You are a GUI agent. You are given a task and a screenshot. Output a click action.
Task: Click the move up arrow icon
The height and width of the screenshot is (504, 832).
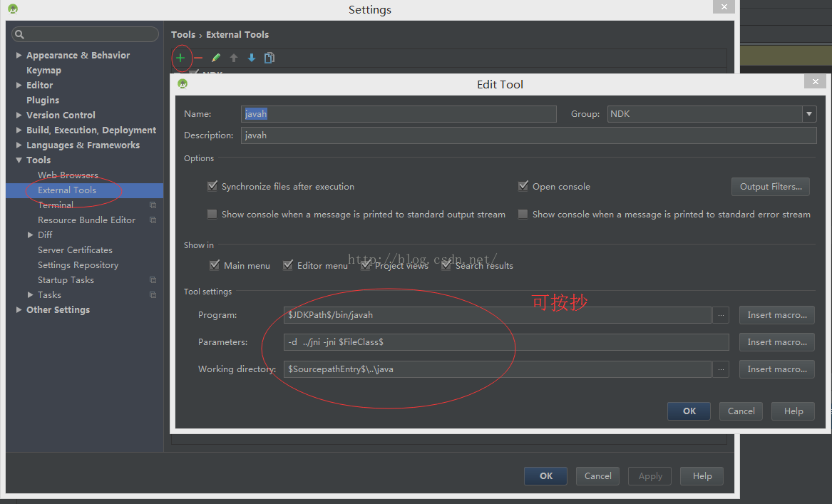pos(233,58)
